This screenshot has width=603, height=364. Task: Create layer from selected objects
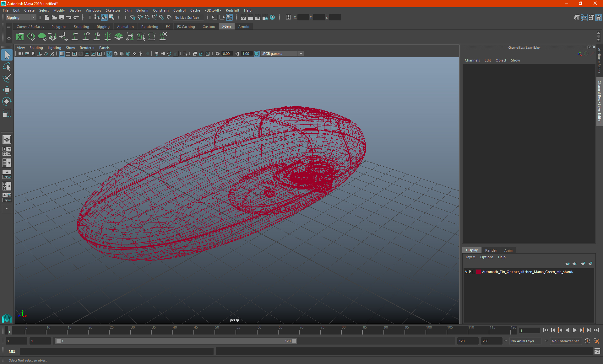(x=590, y=264)
